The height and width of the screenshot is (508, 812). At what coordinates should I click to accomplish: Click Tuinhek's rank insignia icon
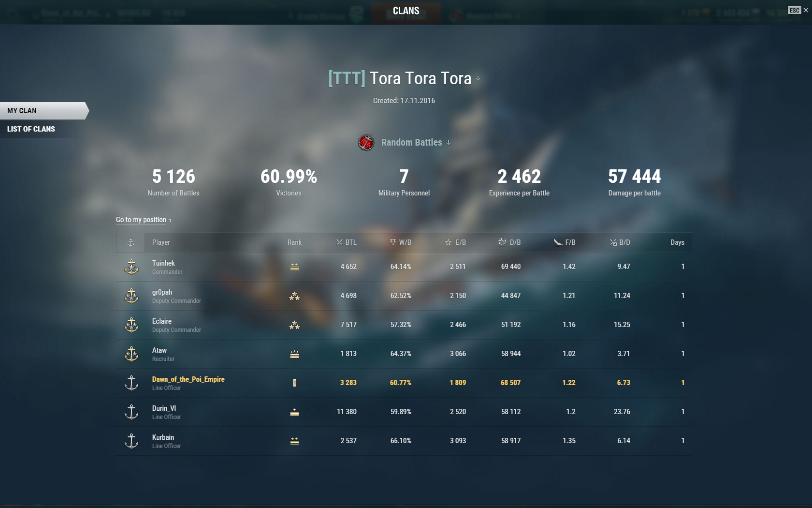[x=294, y=267]
